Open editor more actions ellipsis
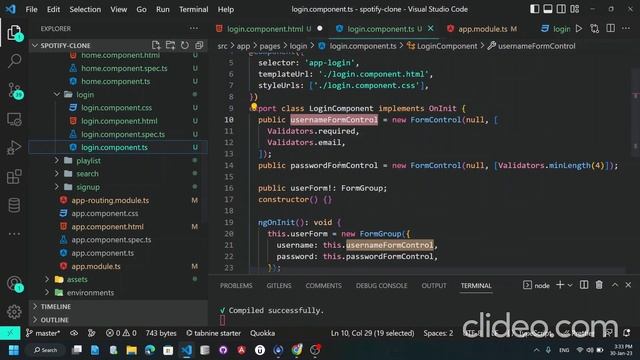This screenshot has height=360, width=640. [626, 29]
